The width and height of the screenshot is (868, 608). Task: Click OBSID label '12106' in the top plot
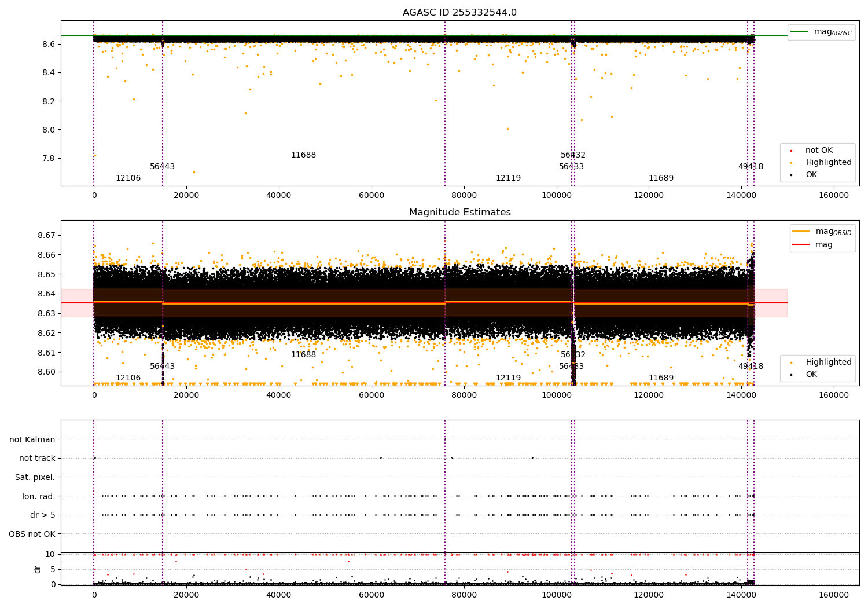click(x=128, y=178)
